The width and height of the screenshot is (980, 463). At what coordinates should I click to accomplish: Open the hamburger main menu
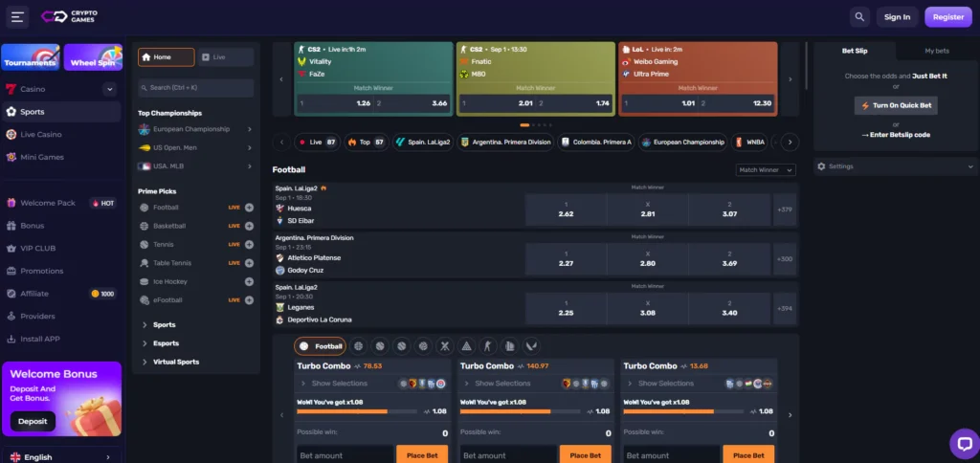click(x=17, y=17)
